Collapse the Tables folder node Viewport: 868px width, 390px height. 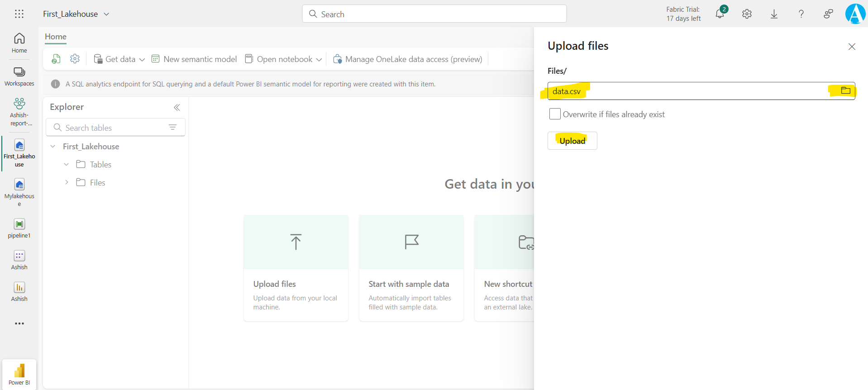[67, 164]
